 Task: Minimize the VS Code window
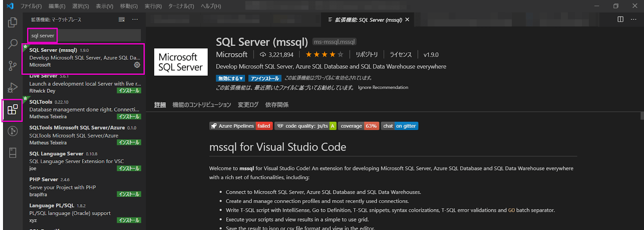point(597,6)
